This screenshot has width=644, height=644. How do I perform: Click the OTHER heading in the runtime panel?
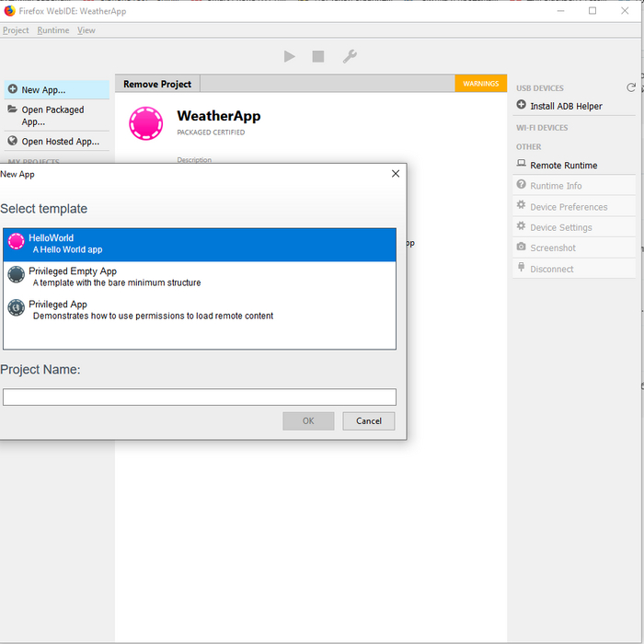(529, 146)
